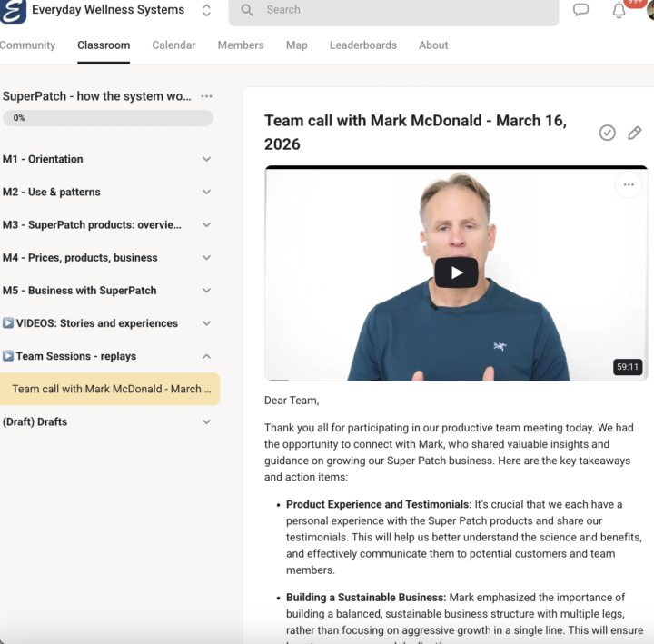Collapse Team Sessions - replays chevron
Image resolution: width=654 pixels, height=644 pixels.
(206, 357)
